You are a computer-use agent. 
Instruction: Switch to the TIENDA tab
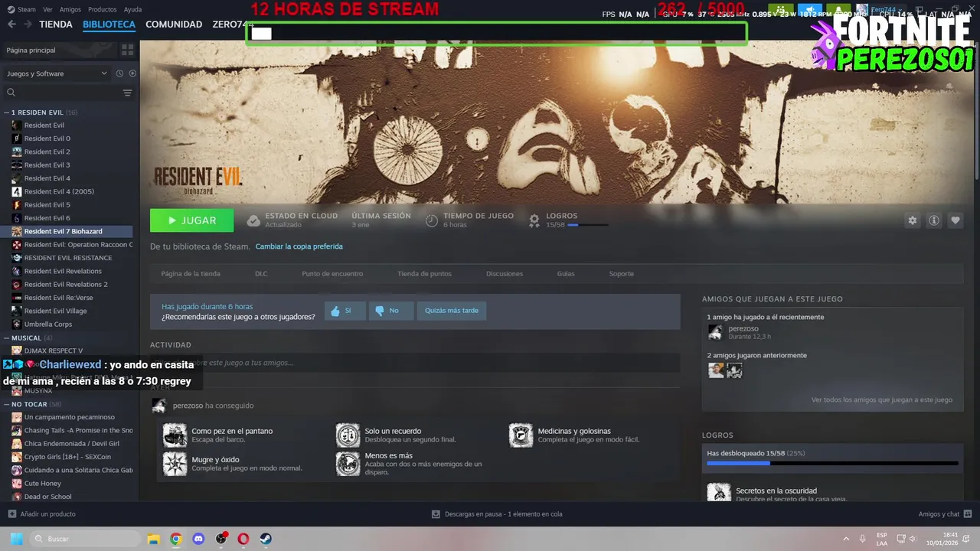(x=56, y=24)
